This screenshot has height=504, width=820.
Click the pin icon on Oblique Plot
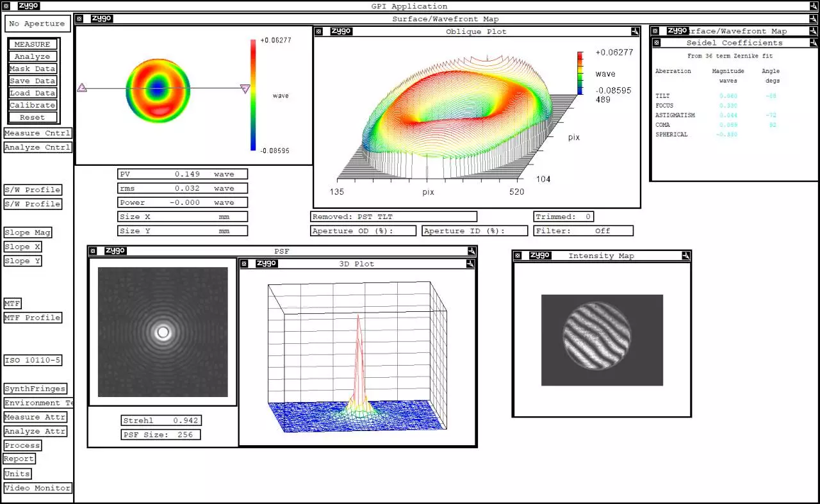click(635, 31)
